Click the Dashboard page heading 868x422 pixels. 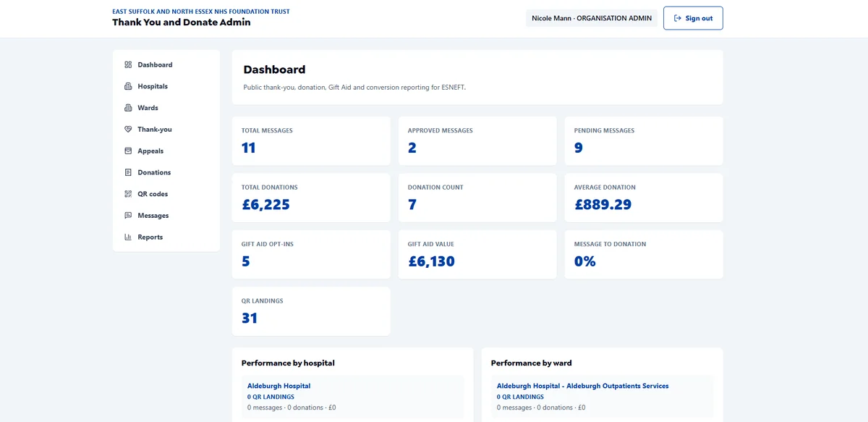pos(274,69)
